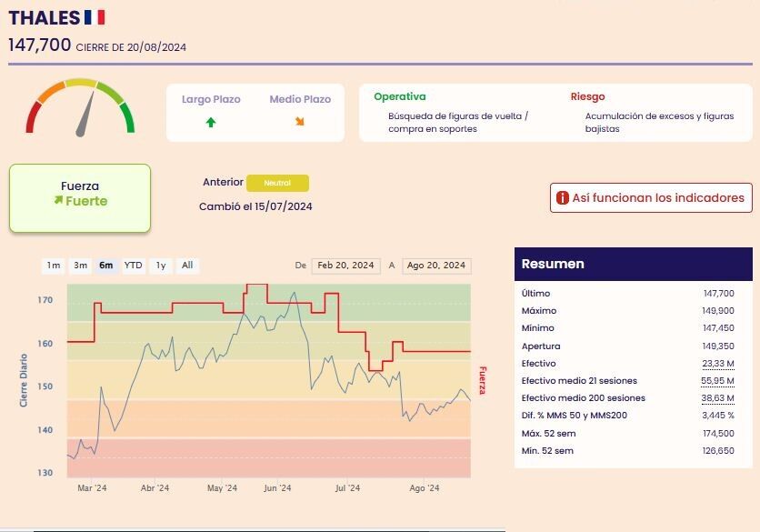This screenshot has height=532, width=760.
Task: Click the Cierre Diario axis label
Action: 24,380
